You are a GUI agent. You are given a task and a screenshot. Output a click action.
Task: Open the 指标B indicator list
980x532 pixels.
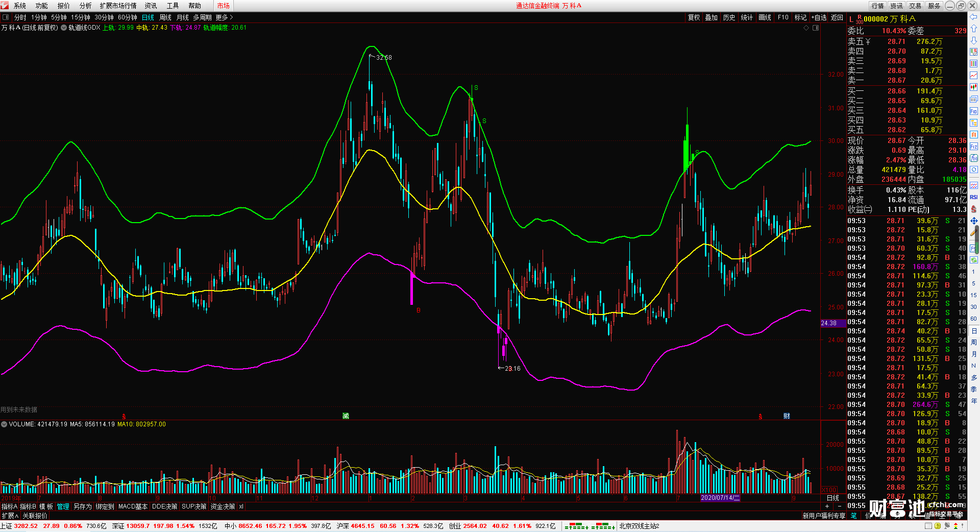click(28, 506)
